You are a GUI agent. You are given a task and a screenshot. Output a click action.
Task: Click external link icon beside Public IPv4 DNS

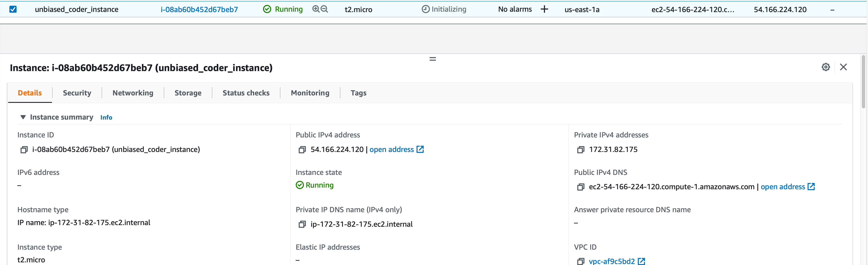(x=811, y=187)
